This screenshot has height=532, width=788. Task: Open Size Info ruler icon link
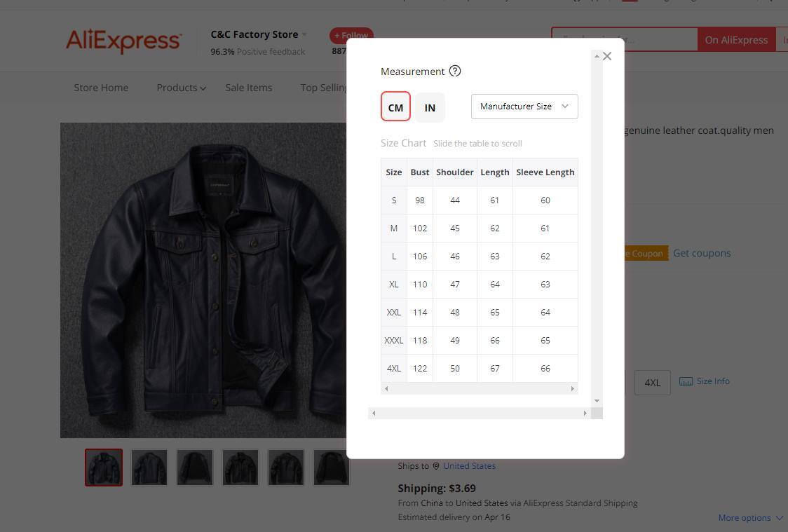click(705, 381)
